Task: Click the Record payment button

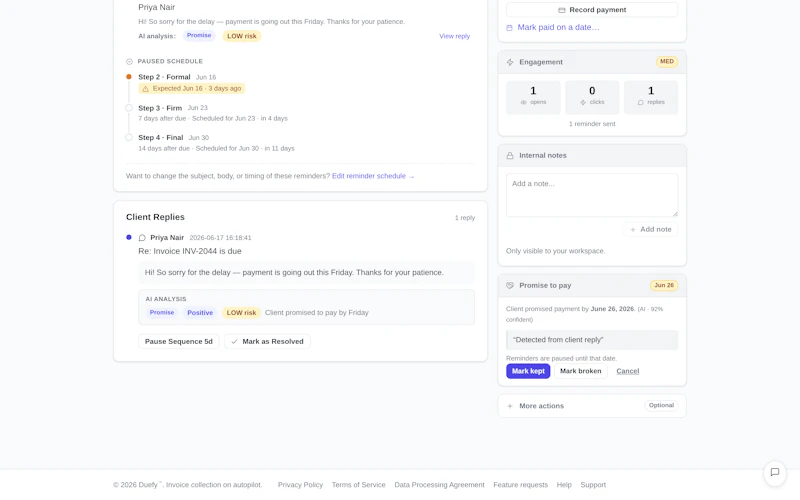Action: [x=592, y=10]
